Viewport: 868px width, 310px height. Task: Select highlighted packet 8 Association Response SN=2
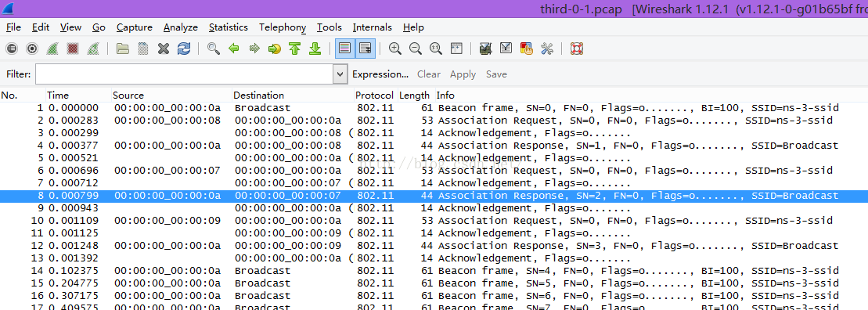point(434,196)
